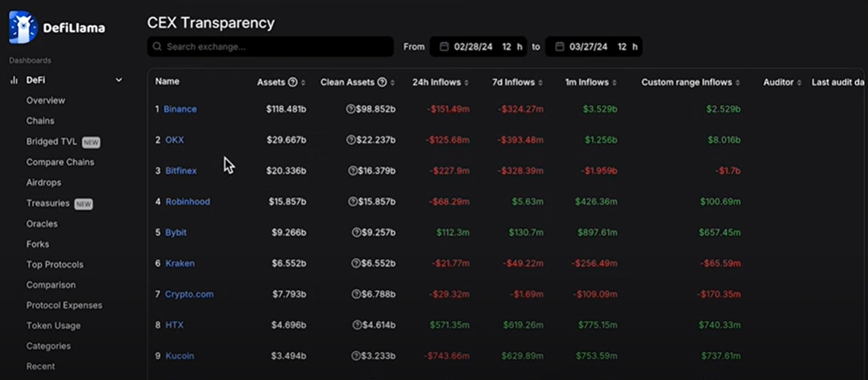Open the Binance exchange link

click(180, 109)
